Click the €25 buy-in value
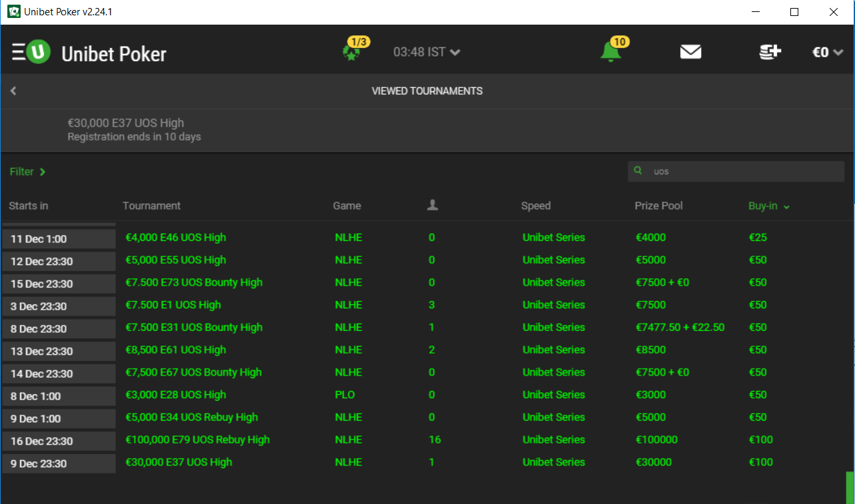 [x=758, y=237]
